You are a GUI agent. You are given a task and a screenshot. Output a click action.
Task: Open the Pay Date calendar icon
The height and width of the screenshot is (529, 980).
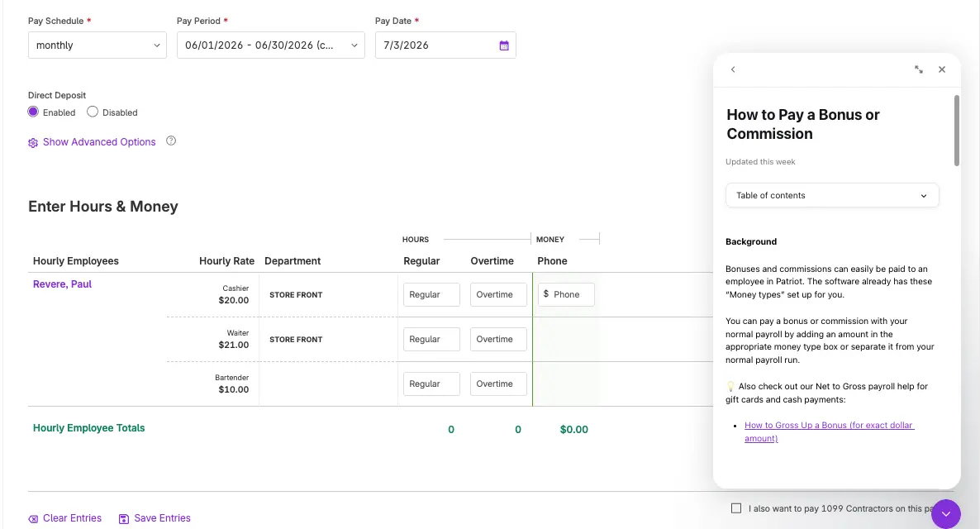[504, 45]
